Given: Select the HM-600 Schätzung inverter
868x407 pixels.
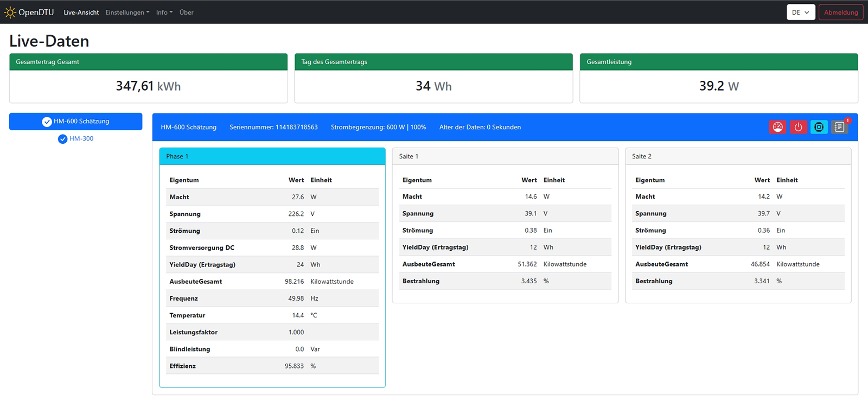Looking at the screenshot, I should pos(76,122).
